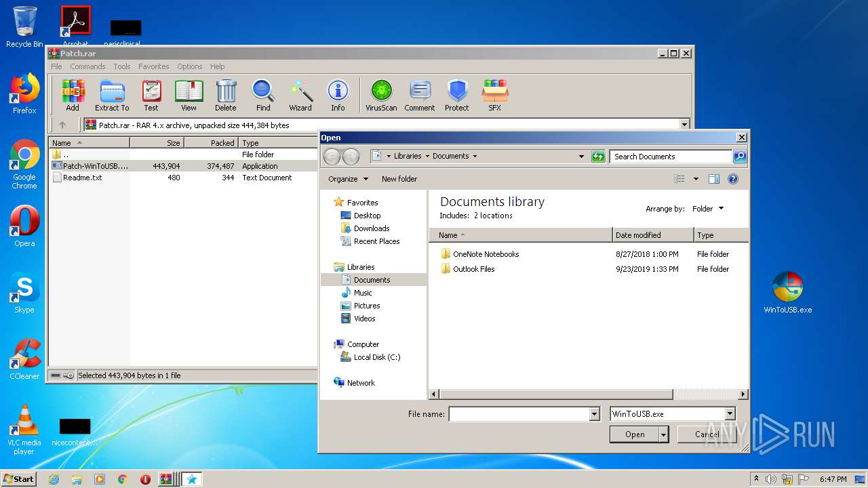Click the Test archive icon
868x488 pixels.
151,96
